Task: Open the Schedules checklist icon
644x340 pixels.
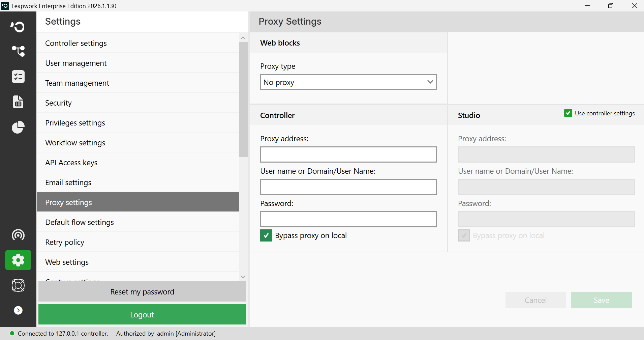Action: click(x=18, y=77)
